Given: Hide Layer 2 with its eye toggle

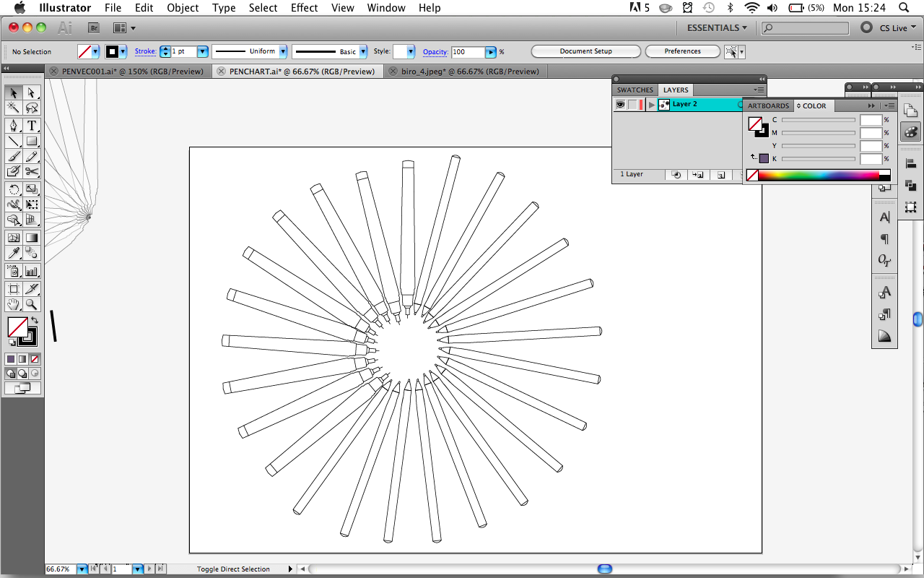Looking at the screenshot, I should point(620,104).
